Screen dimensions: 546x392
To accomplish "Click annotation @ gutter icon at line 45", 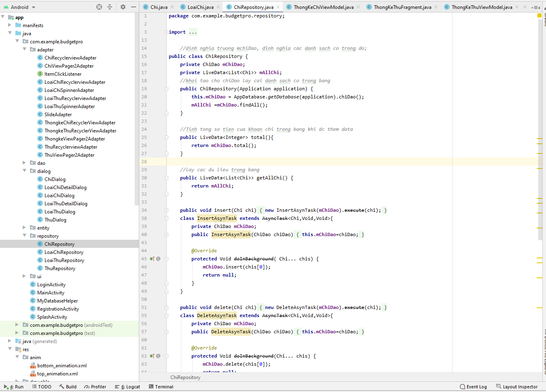I will (x=158, y=259).
